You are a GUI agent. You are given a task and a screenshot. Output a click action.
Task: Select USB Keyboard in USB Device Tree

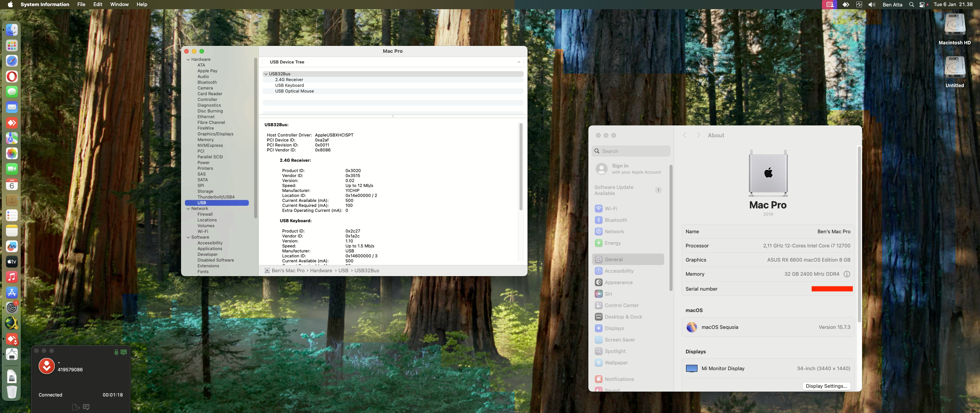point(393,86)
